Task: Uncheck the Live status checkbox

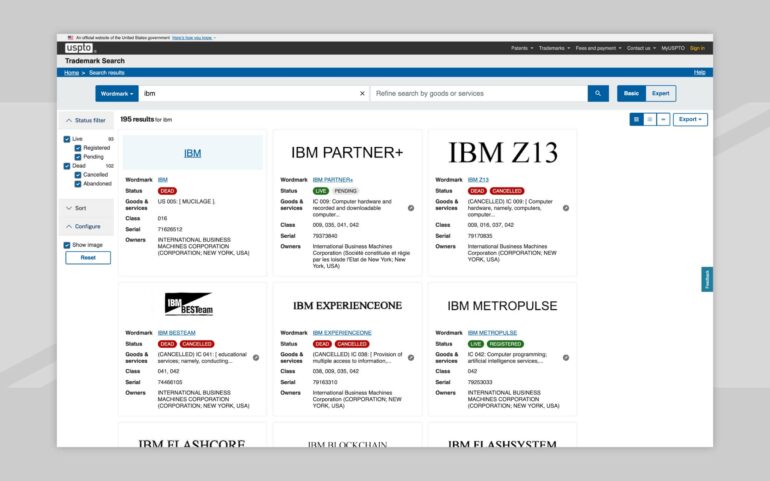Action: (x=67, y=139)
